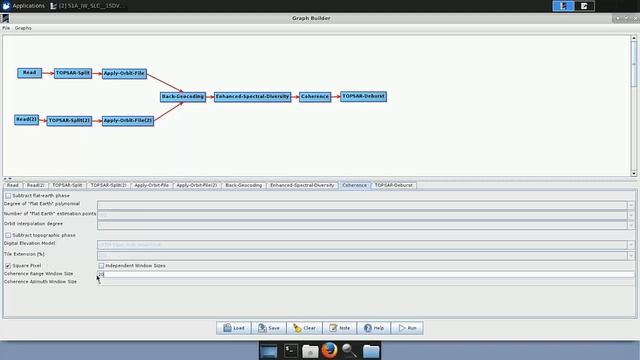Select the TOPSAR-Split(2) node in the graph
This screenshot has height=360, width=640.
[69, 121]
